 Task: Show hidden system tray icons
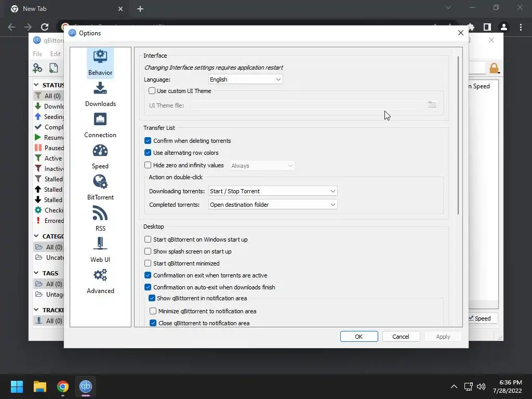[454, 387]
